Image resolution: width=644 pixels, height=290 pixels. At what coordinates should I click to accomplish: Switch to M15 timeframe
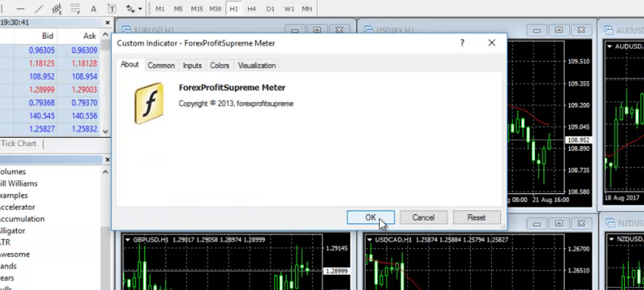coord(197,8)
